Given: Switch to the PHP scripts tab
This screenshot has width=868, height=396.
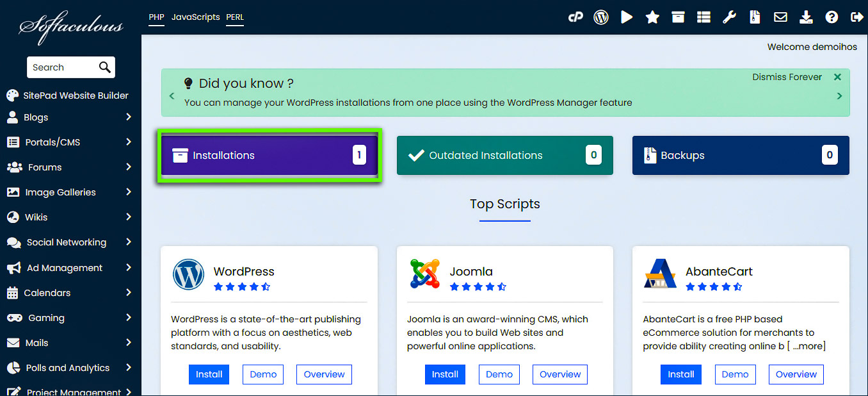Looking at the screenshot, I should pos(156,17).
